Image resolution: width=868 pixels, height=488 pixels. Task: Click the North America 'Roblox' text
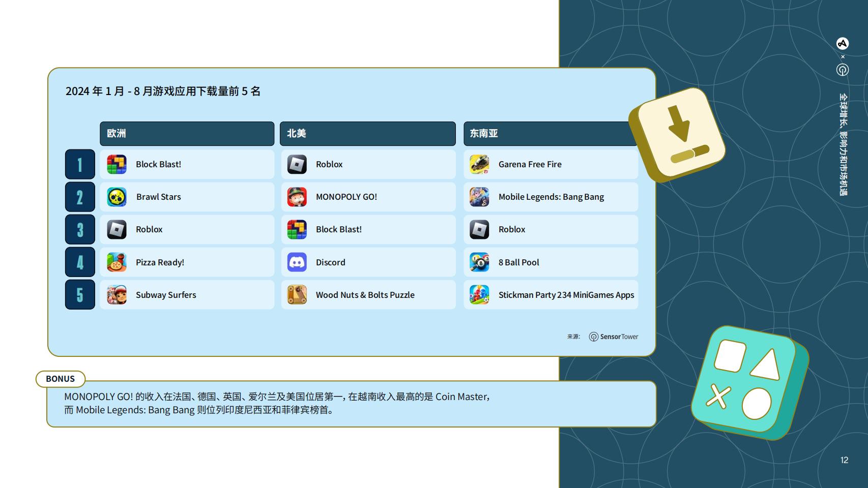(329, 164)
